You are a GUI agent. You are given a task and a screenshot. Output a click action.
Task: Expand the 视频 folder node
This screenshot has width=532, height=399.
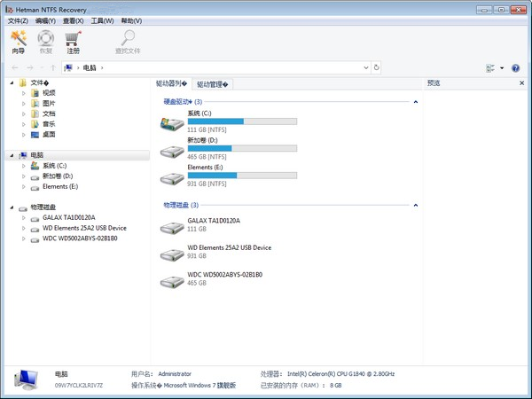pos(24,93)
